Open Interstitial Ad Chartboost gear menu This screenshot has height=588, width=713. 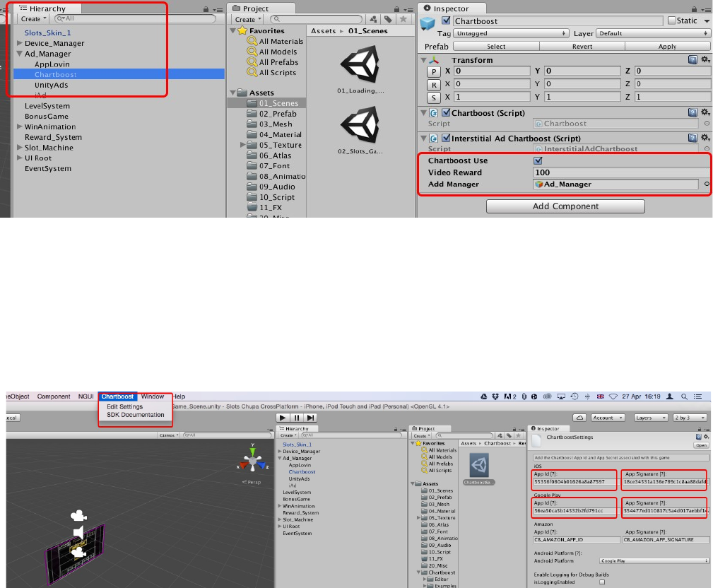coord(705,138)
